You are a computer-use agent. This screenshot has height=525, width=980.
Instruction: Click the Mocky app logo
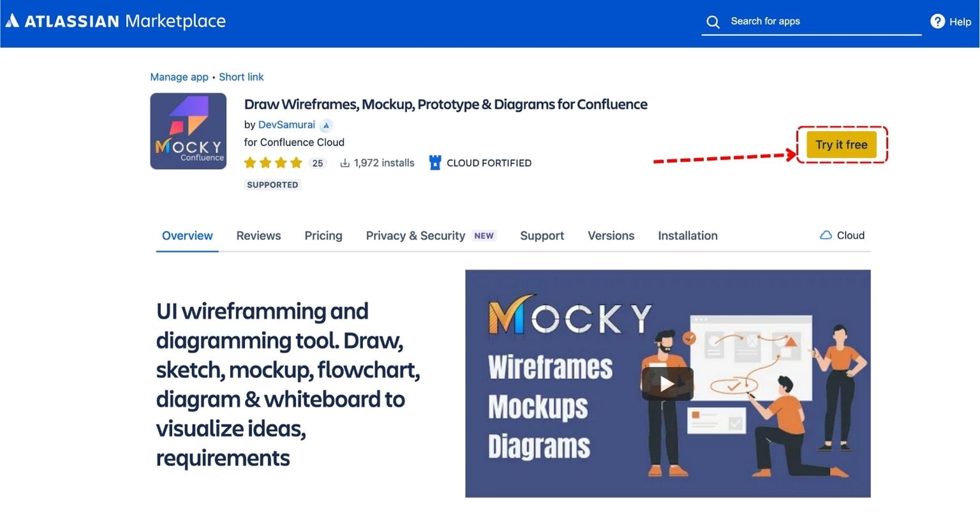(x=188, y=131)
